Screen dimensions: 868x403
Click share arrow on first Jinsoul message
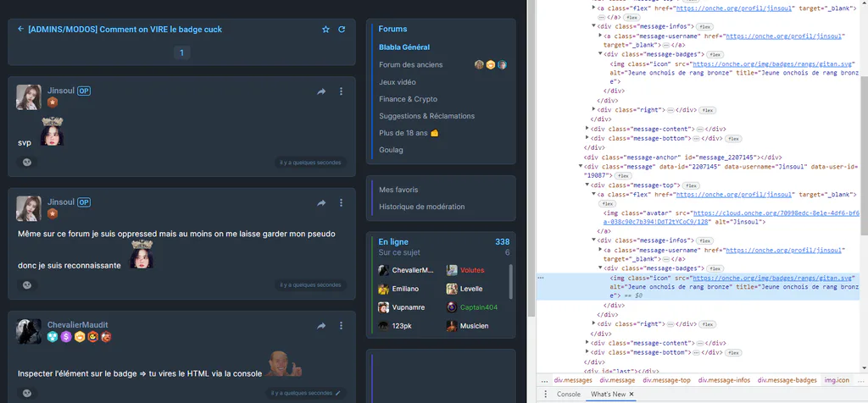(x=321, y=91)
